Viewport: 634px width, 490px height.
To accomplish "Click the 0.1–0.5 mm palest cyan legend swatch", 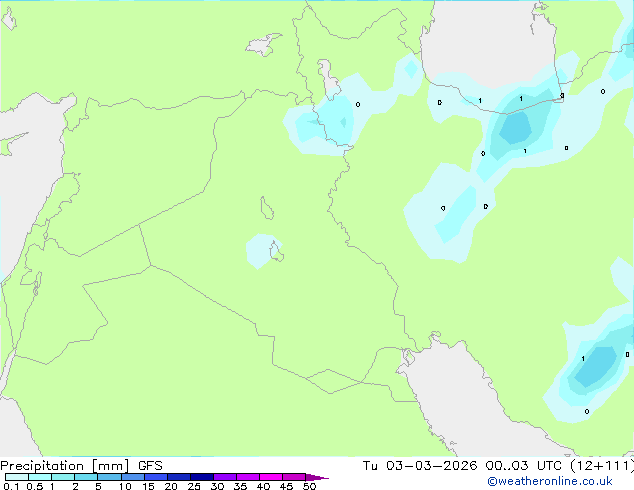I will pyautogui.click(x=17, y=477).
